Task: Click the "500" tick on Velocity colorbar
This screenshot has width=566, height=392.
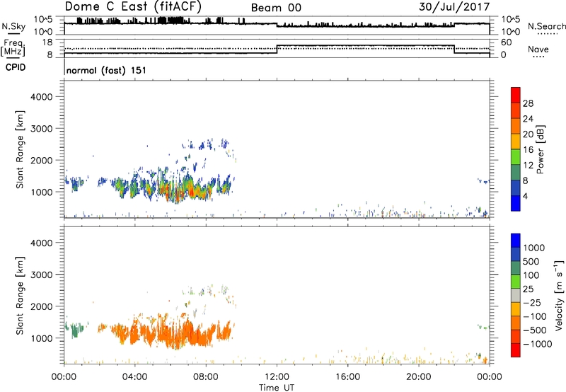Action: point(531,261)
